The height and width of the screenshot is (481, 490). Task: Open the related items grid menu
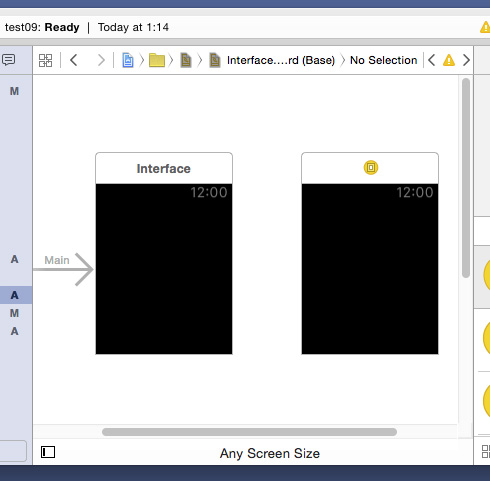[x=45, y=60]
